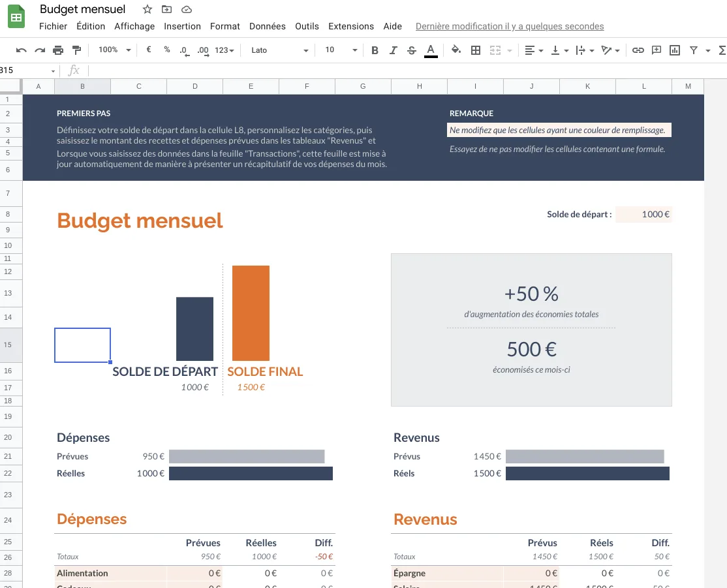
Task: Toggle bold formatting
Action: [x=375, y=50]
